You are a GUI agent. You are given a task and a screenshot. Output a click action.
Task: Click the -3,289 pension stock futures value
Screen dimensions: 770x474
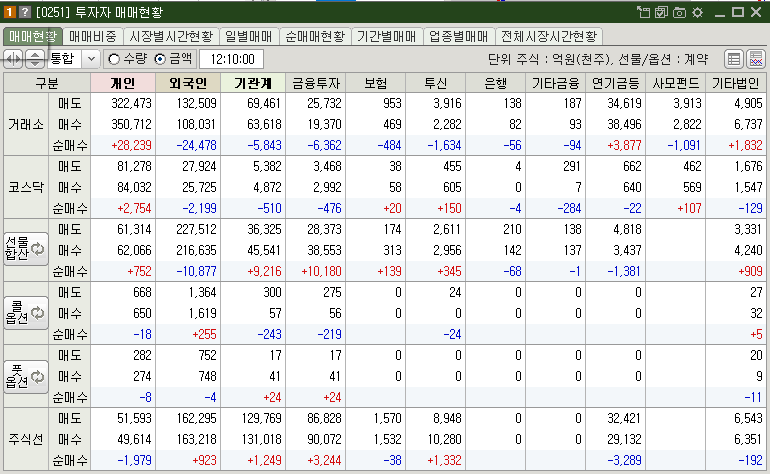coord(624,460)
